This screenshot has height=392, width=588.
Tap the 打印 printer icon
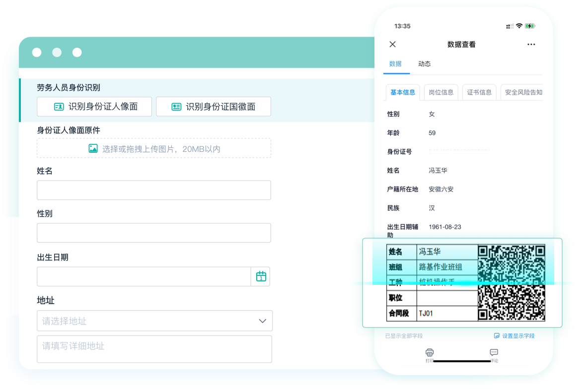(x=430, y=353)
